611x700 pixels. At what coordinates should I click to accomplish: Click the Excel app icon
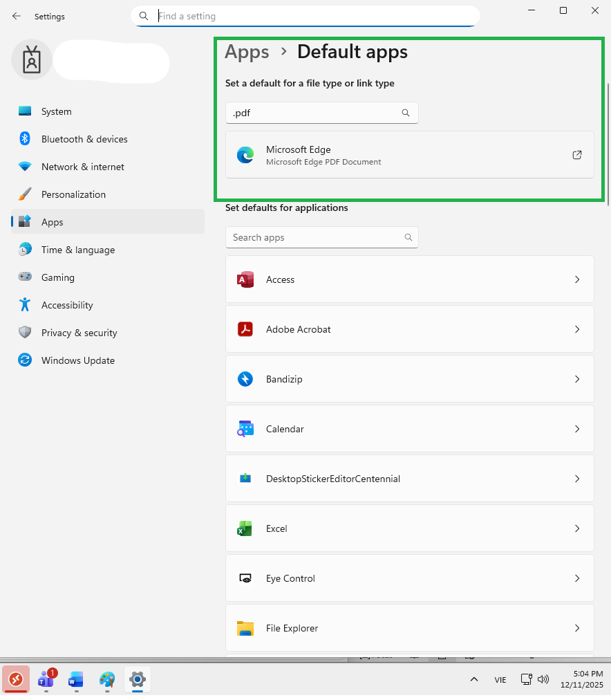click(x=245, y=529)
